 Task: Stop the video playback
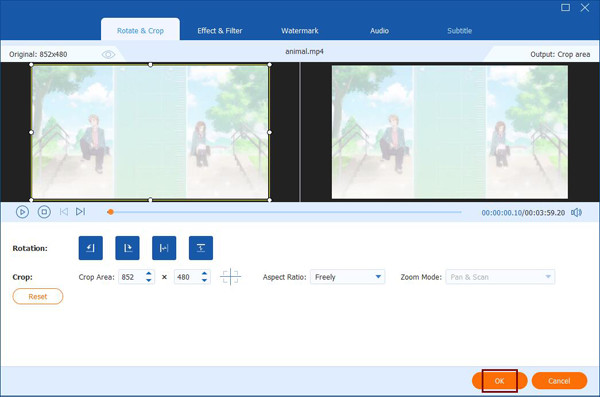pos(44,212)
